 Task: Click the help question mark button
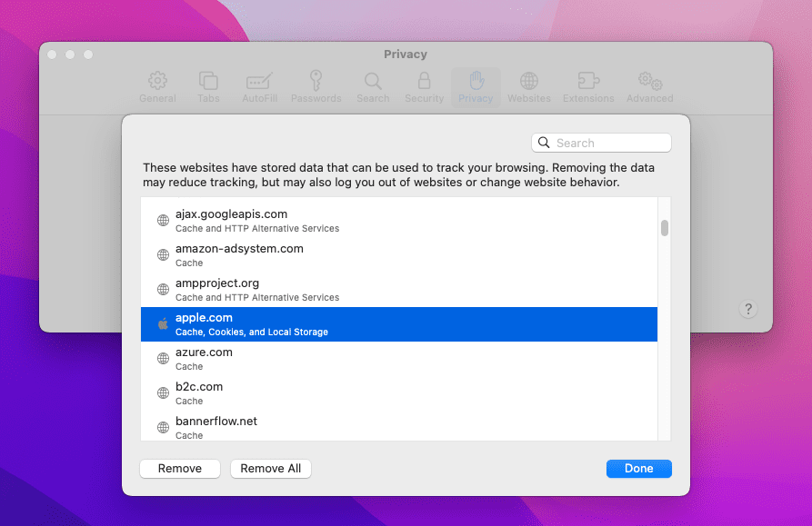[747, 309]
